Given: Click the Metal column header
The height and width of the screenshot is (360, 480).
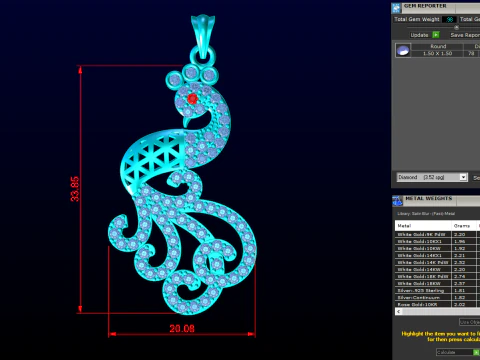Looking at the screenshot, I should point(423,226).
